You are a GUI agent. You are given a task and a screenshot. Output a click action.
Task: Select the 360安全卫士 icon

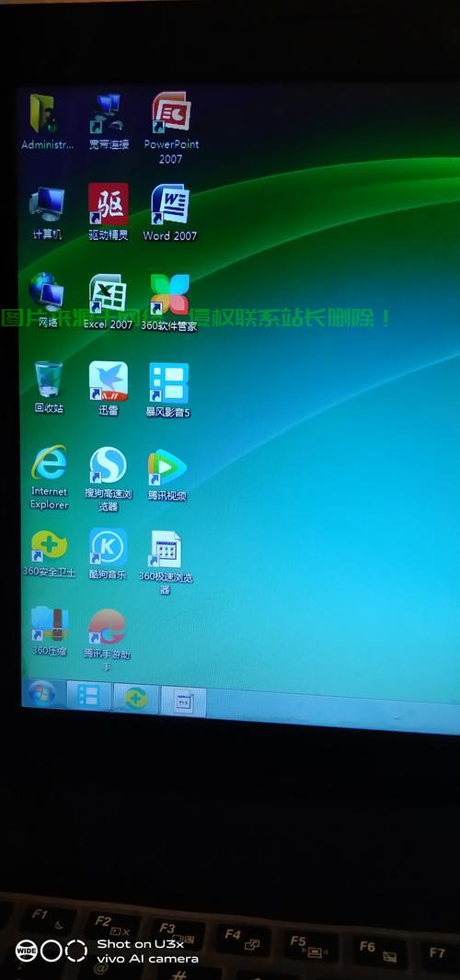[50, 546]
